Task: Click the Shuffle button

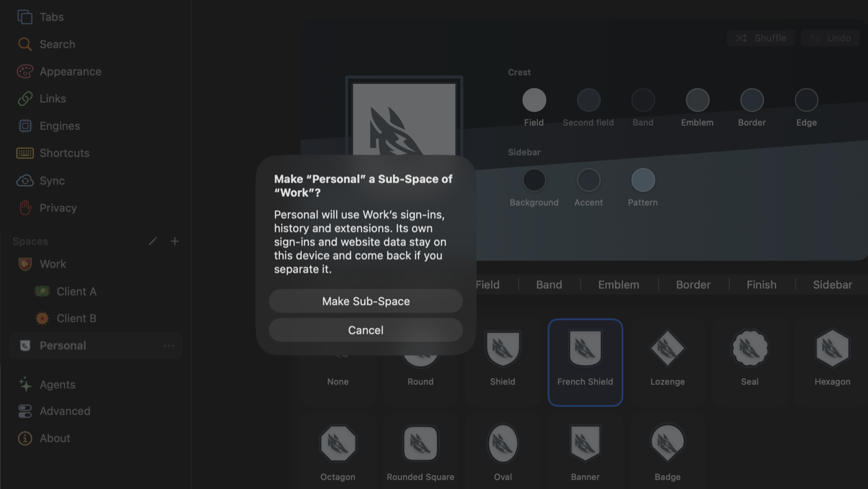Action: click(761, 38)
